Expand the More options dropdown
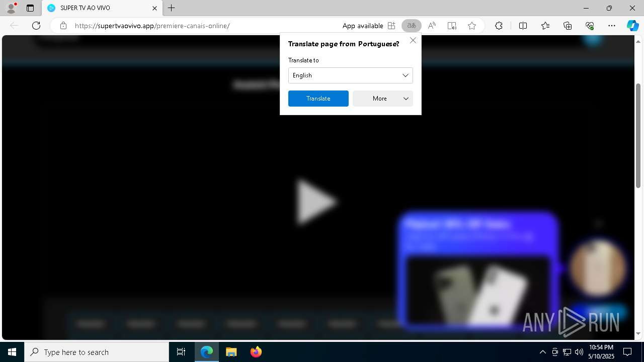This screenshot has width=644, height=362. click(x=383, y=99)
